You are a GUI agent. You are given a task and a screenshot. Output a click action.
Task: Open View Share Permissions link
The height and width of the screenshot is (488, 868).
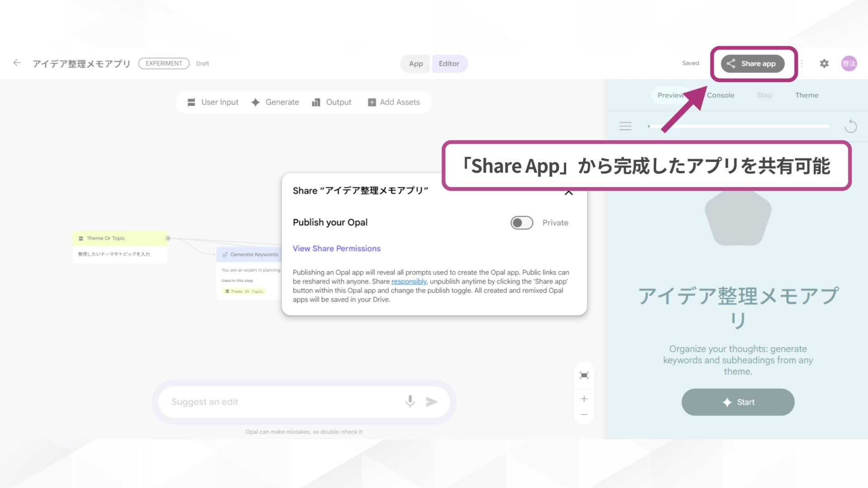click(336, 248)
